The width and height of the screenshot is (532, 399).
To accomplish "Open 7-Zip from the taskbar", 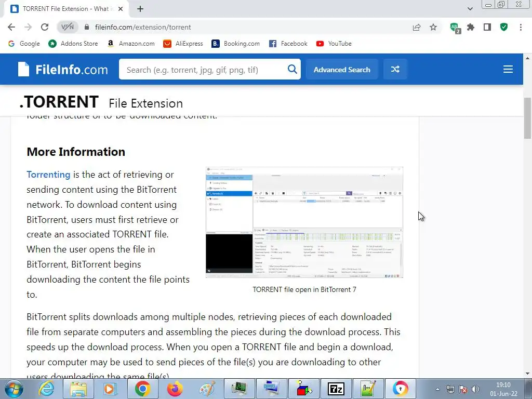I will [336, 389].
